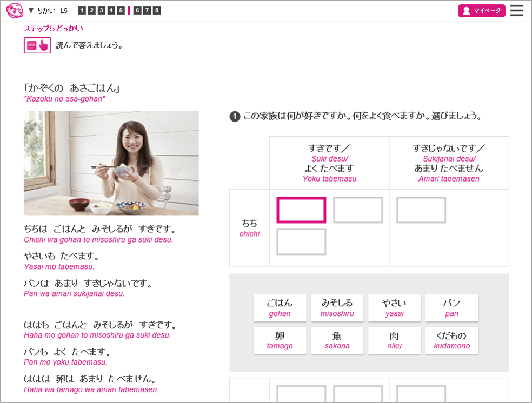The width and height of the screenshot is (532, 403).
Task: Go to step 6 in navigation
Action: (137, 10)
